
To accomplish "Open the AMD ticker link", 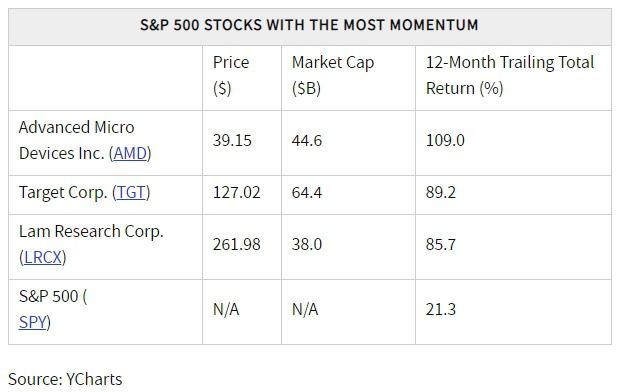I will click(130, 154).
